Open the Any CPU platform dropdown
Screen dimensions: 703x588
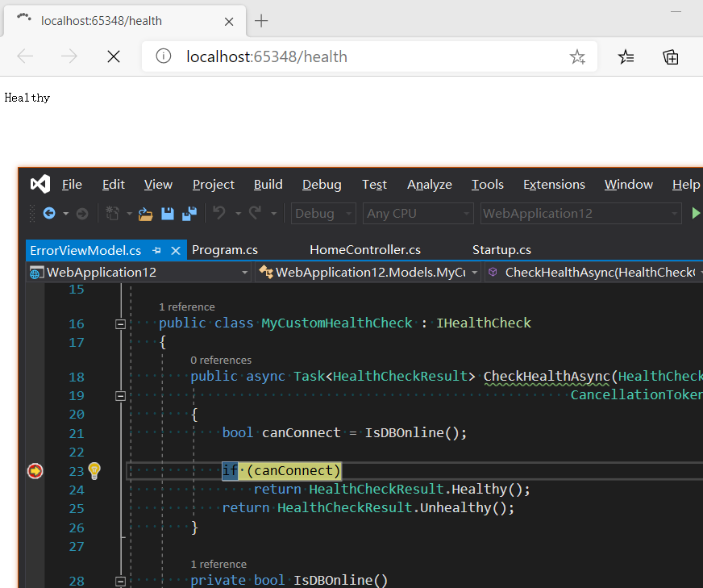[418, 214]
